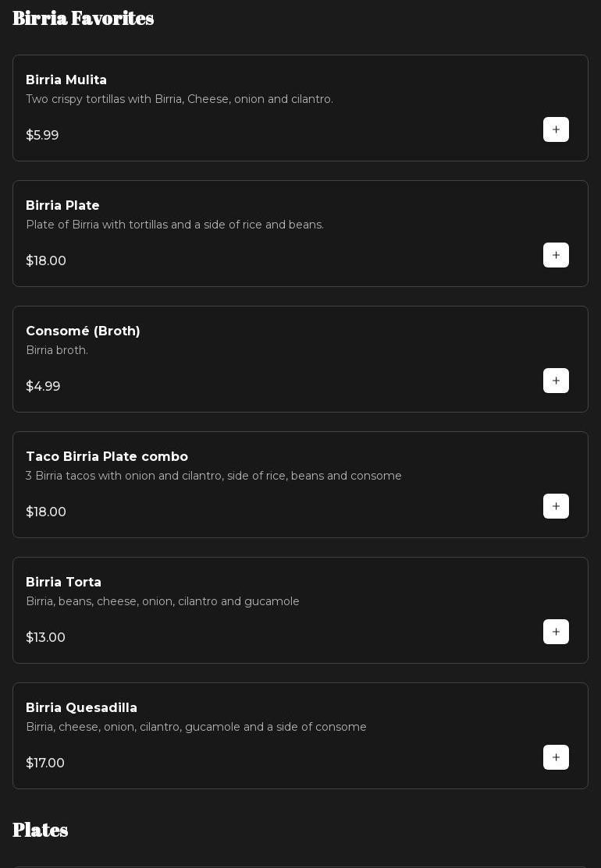Select the Consomé (Broth) item name
This screenshot has width=601, height=868.
click(83, 331)
